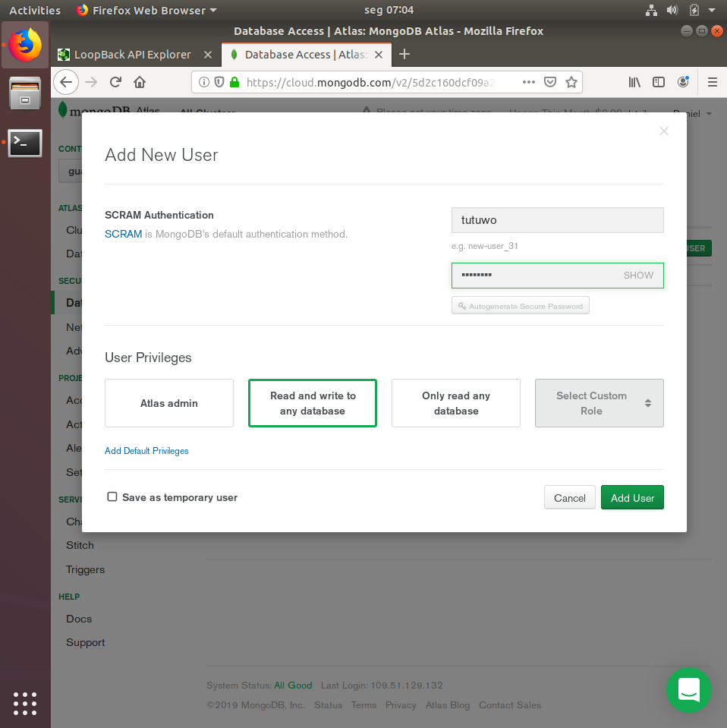
Task: Click the username field containing tutuwo
Action: point(557,220)
